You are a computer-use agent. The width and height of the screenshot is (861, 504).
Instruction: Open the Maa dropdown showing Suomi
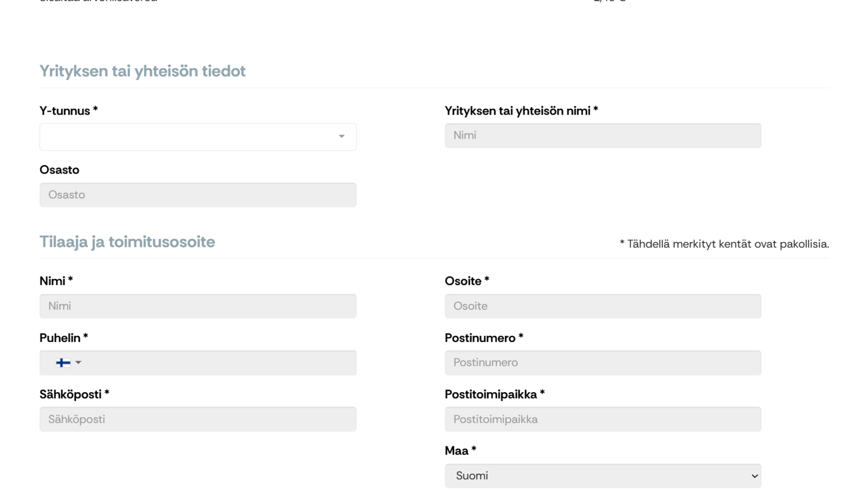603,475
